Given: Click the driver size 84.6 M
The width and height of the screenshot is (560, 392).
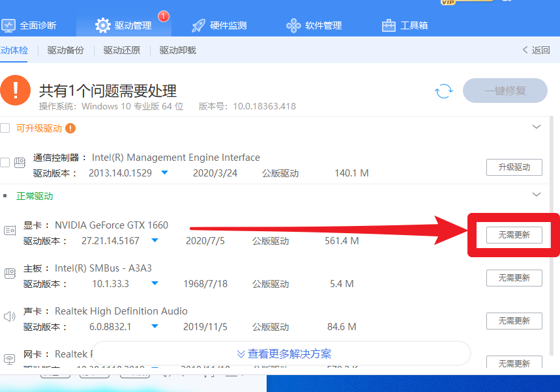Looking at the screenshot, I should (x=342, y=327).
